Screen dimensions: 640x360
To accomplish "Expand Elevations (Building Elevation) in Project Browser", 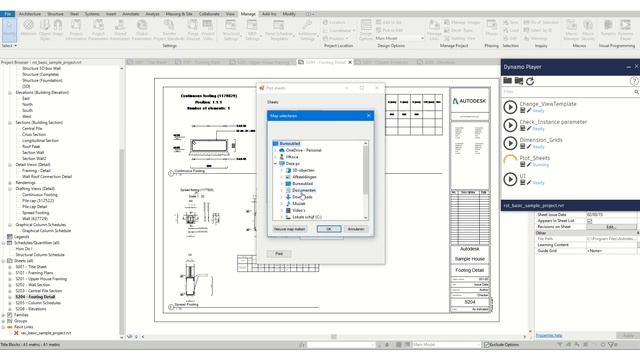I will click(x=10, y=93).
